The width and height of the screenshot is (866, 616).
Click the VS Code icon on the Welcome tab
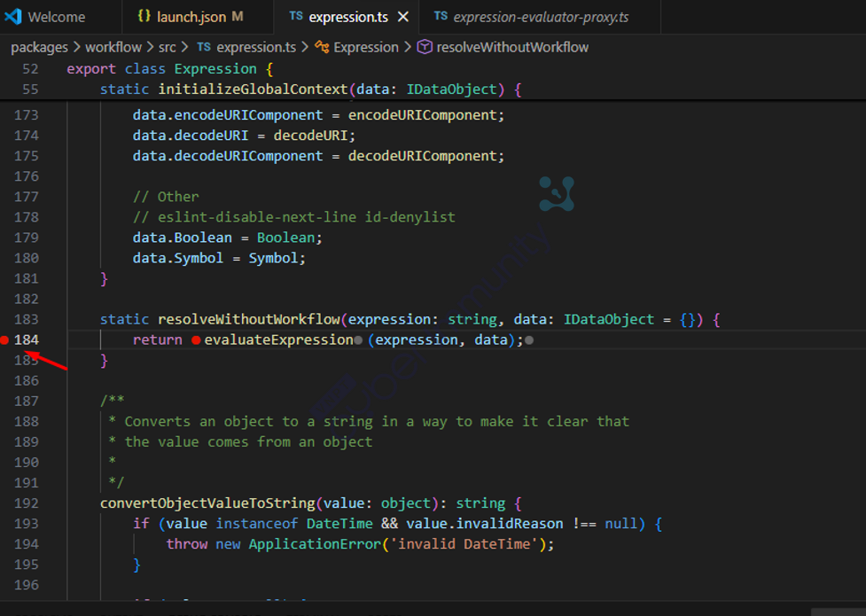click(x=13, y=17)
